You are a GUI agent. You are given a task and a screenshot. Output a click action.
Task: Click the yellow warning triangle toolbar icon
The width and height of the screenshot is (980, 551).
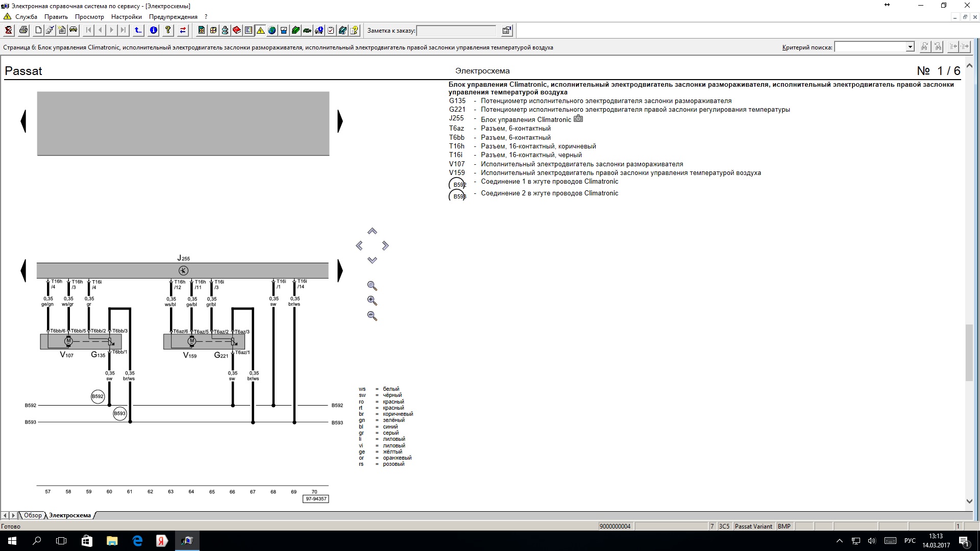pyautogui.click(x=260, y=31)
